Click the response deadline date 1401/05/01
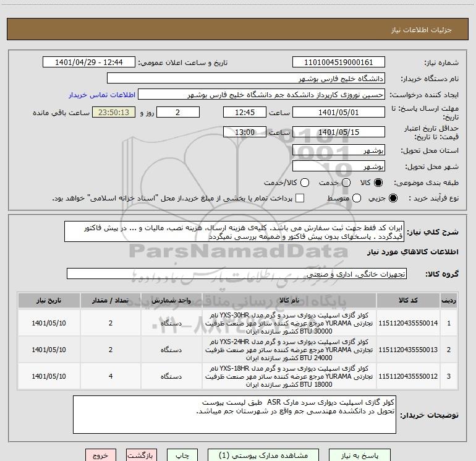This screenshot has height=461, width=476. pos(339,112)
